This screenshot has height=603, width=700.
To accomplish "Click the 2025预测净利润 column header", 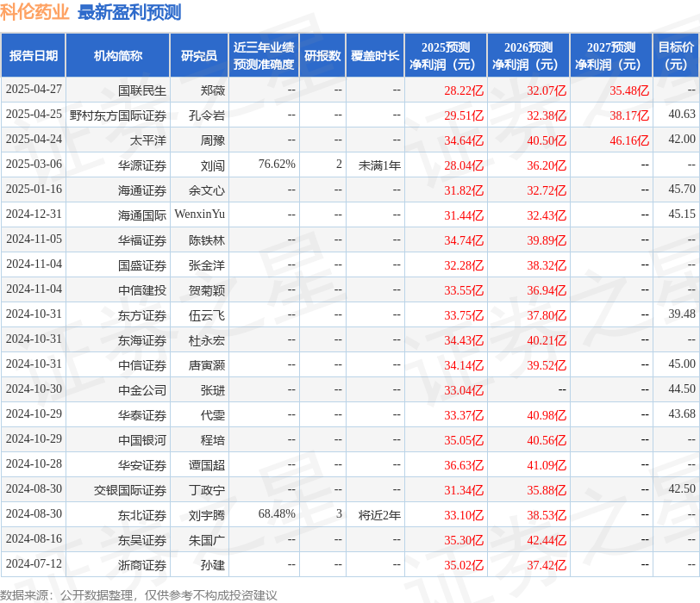I will click(446, 55).
